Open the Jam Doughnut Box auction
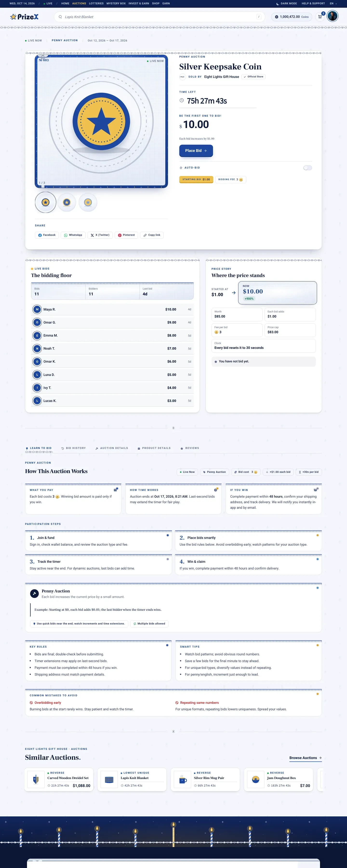 coord(278,779)
